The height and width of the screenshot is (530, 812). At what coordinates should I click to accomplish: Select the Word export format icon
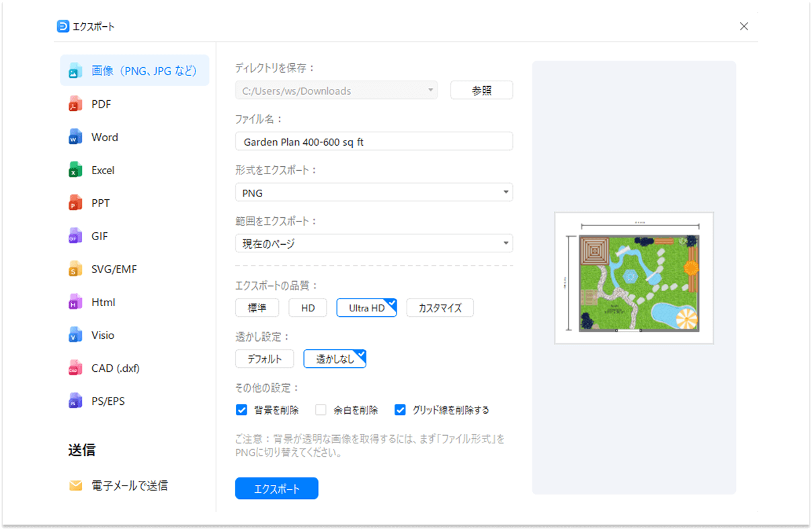76,137
